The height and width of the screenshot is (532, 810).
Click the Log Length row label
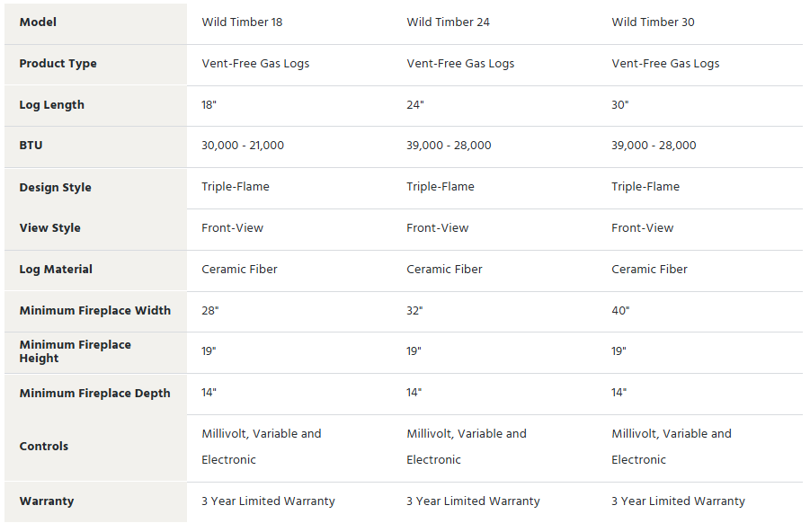pyautogui.click(x=51, y=105)
